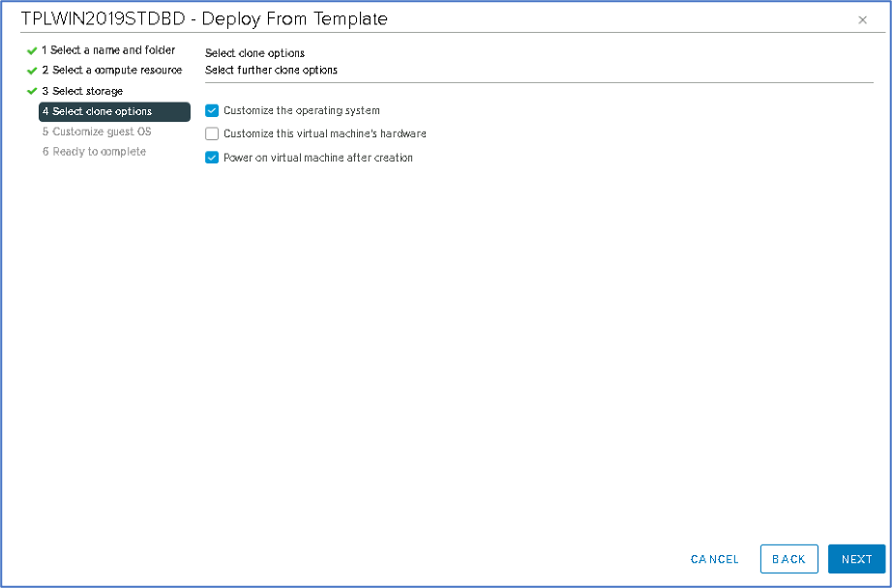The height and width of the screenshot is (588, 892).
Task: Proceed with the Next button
Action: coord(856,559)
